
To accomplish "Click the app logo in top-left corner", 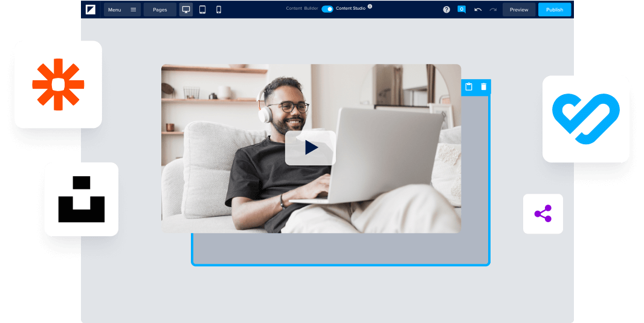I will pyautogui.click(x=91, y=10).
